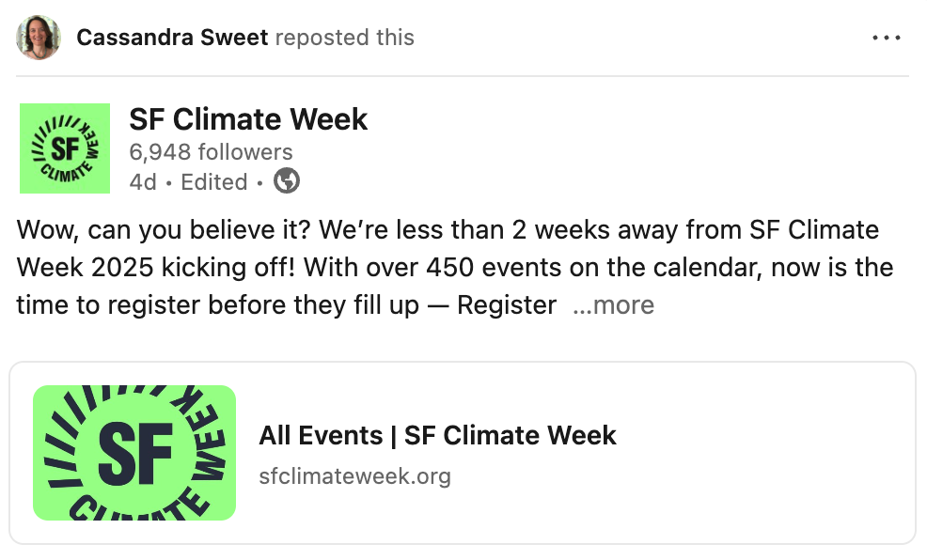Click the 'reposted this' header text
This screenshot has width=927, height=560.
tap(345, 38)
